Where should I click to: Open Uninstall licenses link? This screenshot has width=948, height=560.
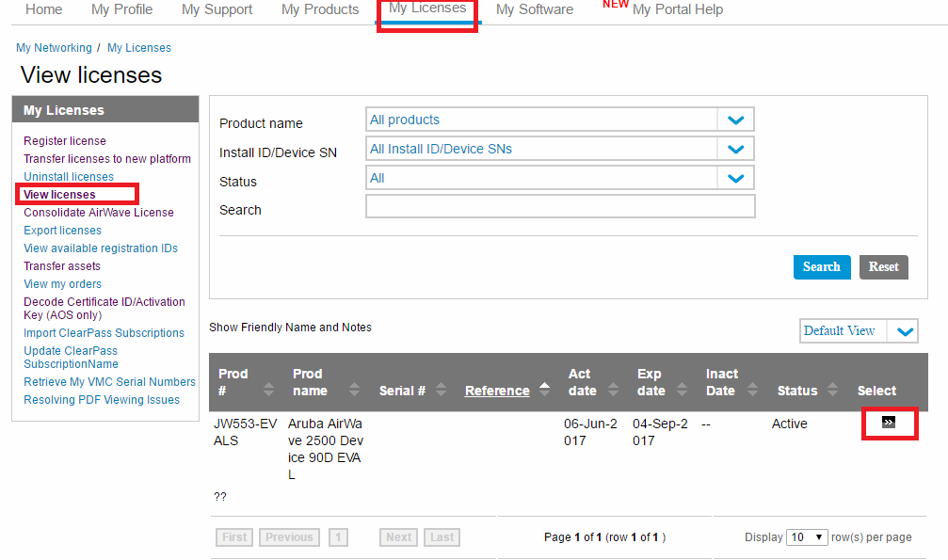pos(69,177)
